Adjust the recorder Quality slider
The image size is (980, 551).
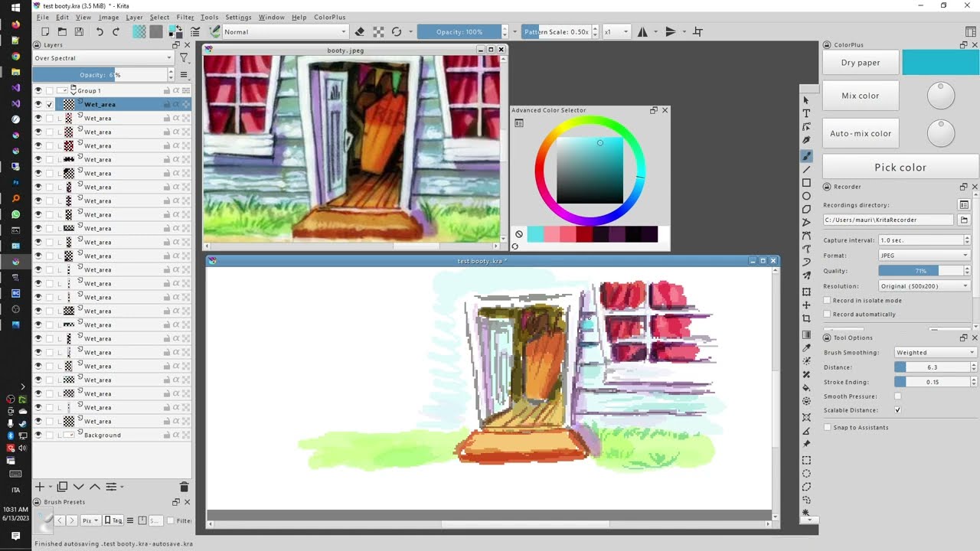(921, 271)
